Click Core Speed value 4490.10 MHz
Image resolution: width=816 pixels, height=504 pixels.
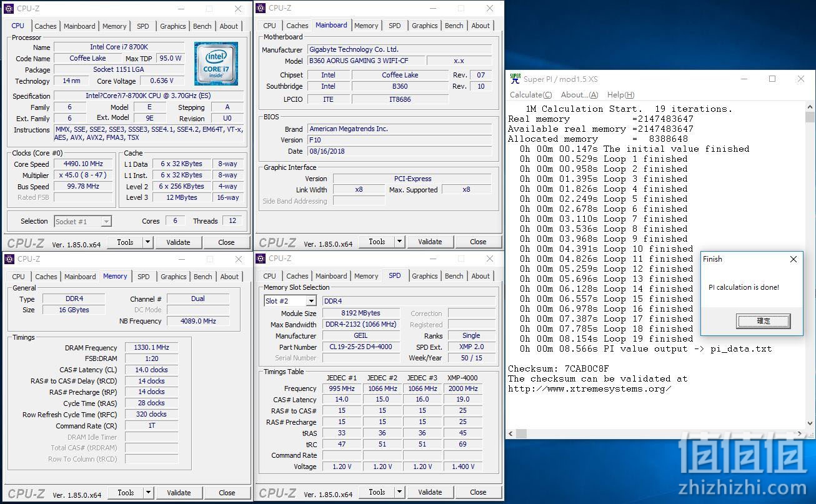coord(83,164)
